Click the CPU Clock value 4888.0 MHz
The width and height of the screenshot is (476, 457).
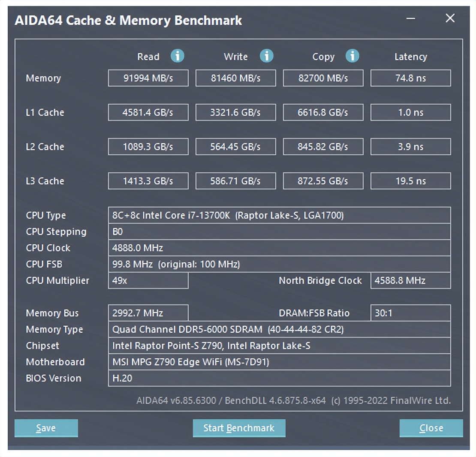coord(279,248)
